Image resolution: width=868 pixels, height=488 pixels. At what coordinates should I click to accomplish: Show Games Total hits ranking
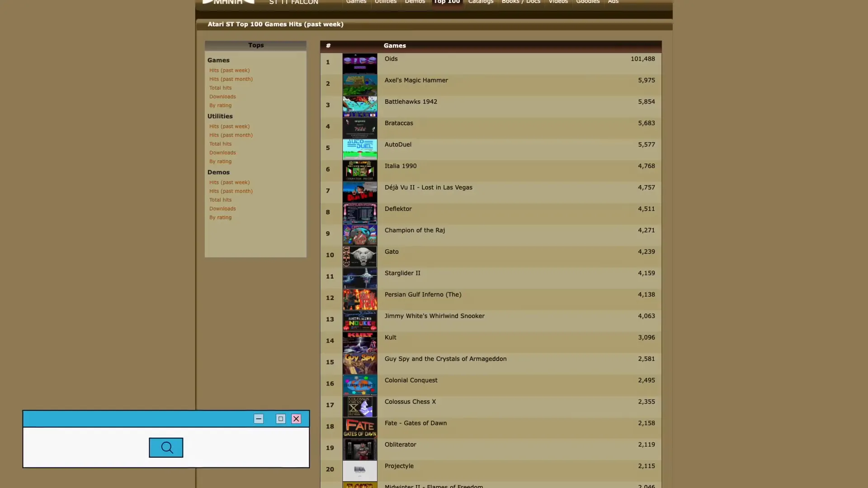click(x=220, y=88)
